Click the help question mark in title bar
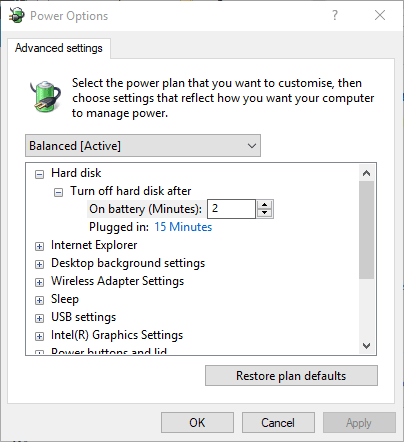The width and height of the screenshot is (404, 442). [x=335, y=15]
